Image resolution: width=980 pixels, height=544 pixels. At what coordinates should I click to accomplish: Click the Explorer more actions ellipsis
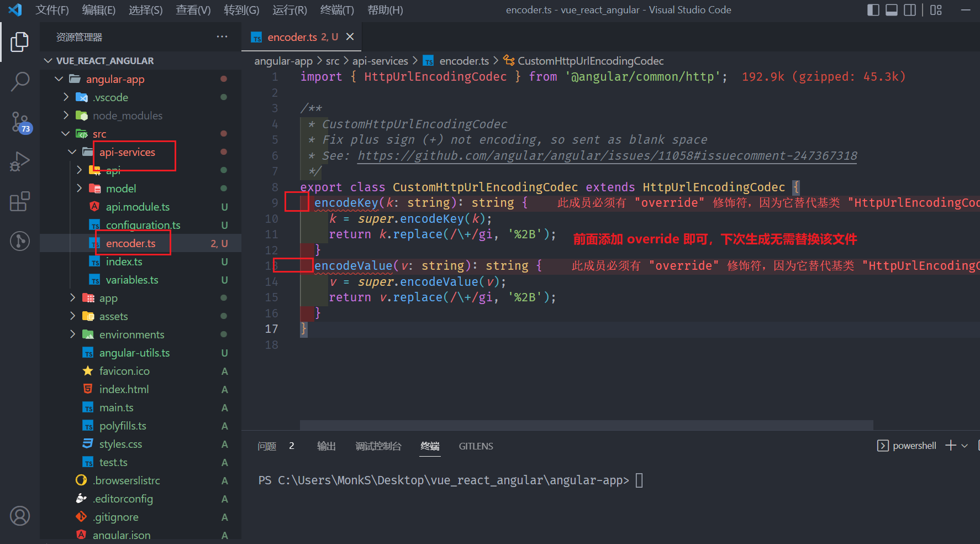point(222,37)
